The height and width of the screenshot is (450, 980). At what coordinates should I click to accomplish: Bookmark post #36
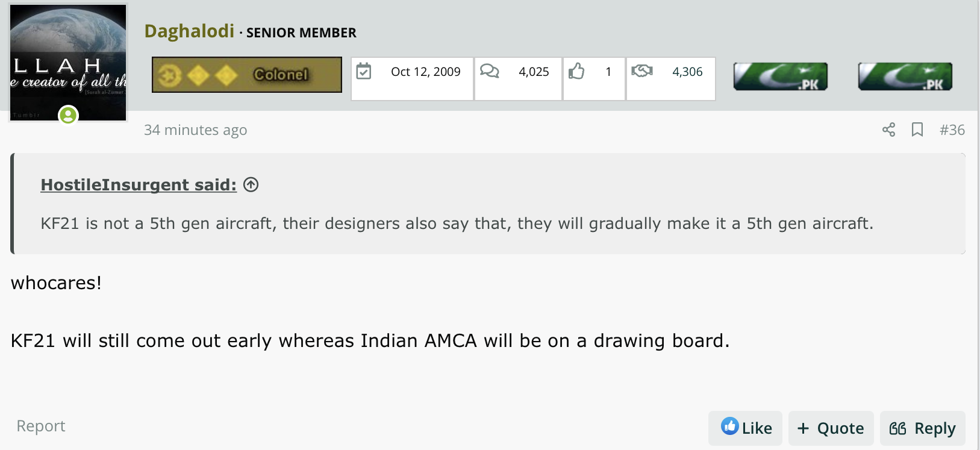click(917, 130)
